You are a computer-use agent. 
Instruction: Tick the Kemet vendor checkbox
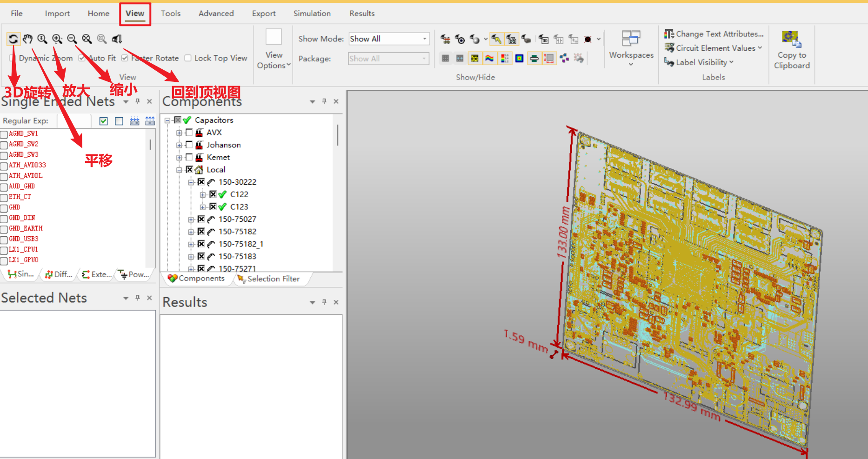[x=189, y=157]
